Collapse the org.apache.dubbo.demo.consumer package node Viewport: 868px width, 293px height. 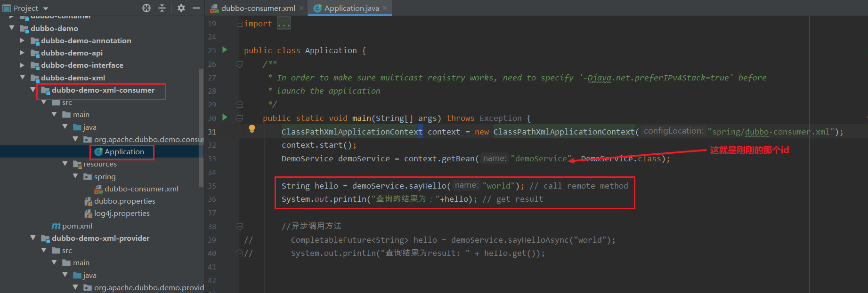pos(75,139)
